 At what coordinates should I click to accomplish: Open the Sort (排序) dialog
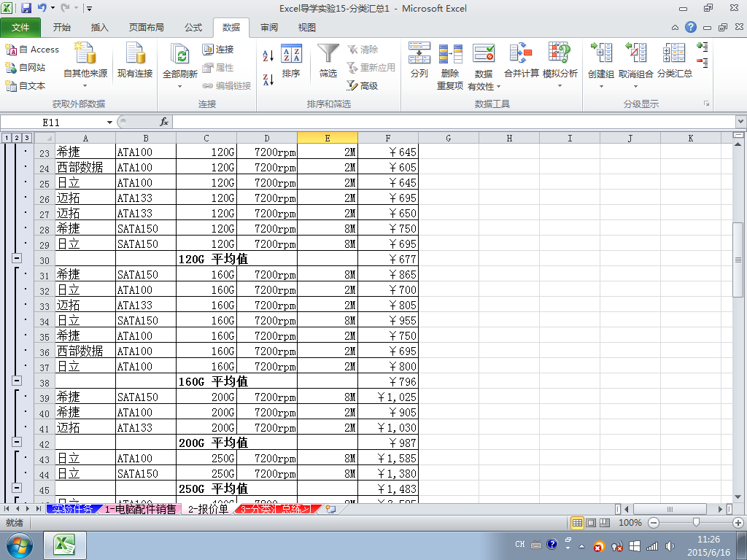click(291, 60)
